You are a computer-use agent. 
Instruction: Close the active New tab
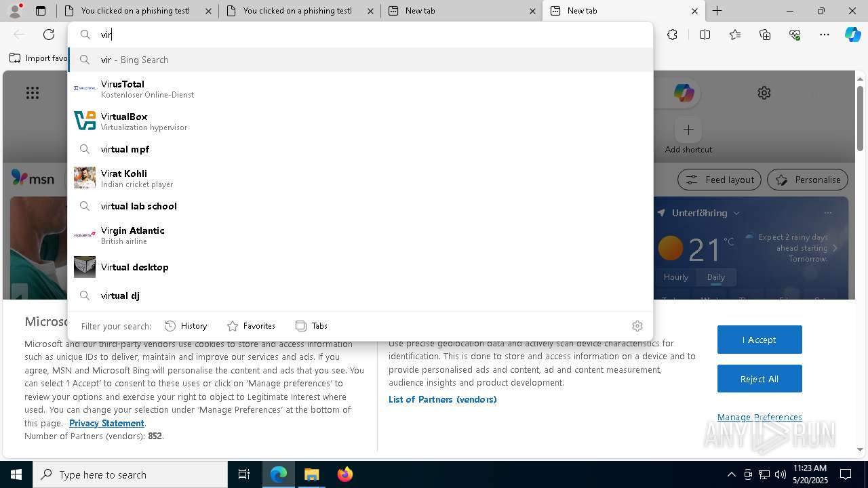(694, 11)
